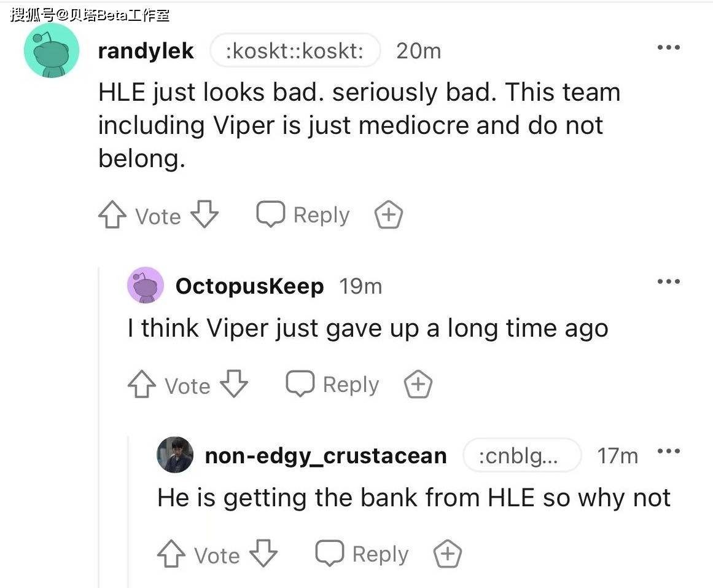
Task: Downvote OctopusKeep's reply about Viper
Action: (x=234, y=383)
